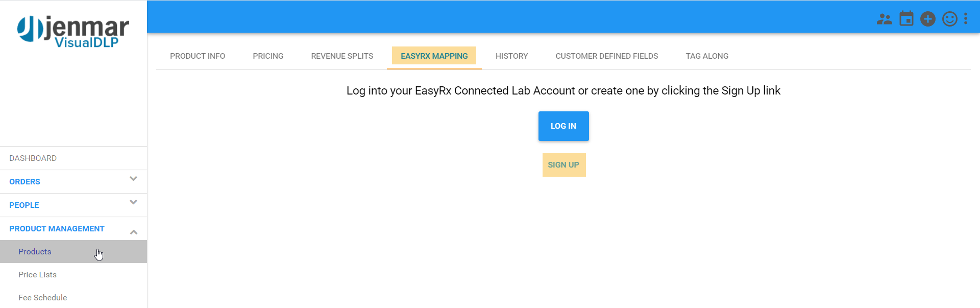Expand the People chevron arrow
Viewport: 980px width, 308px height.
pyautogui.click(x=133, y=202)
